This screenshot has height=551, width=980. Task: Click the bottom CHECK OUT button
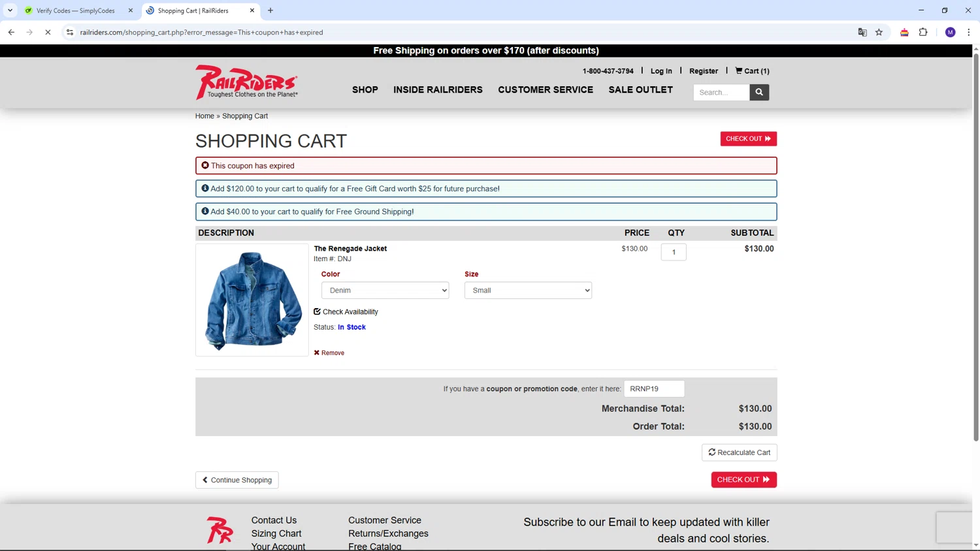743,480
